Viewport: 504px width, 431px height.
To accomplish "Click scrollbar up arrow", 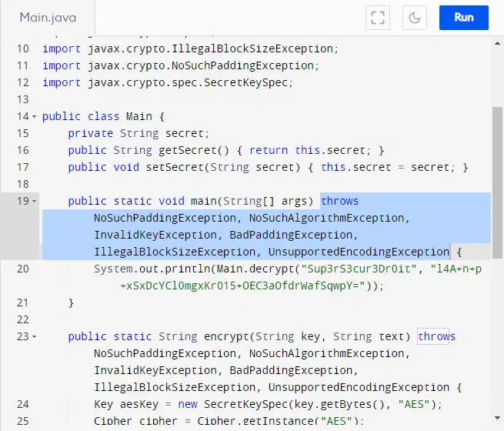I will click(x=497, y=43).
